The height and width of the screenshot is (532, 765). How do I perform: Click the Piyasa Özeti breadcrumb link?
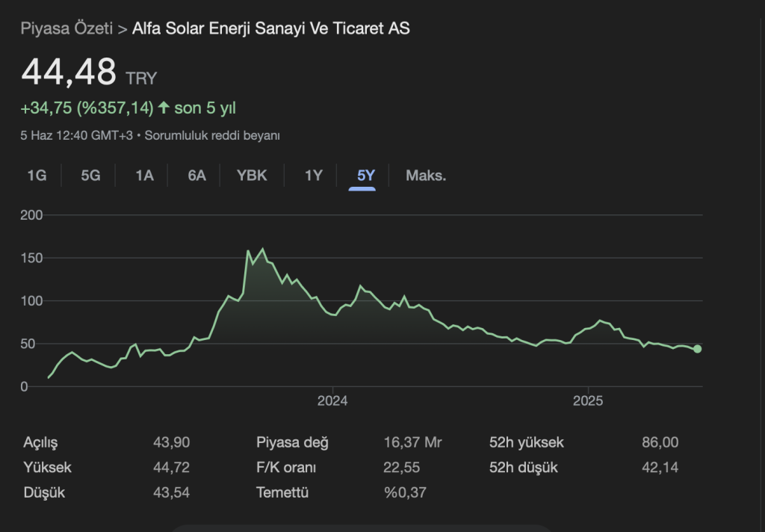66,28
